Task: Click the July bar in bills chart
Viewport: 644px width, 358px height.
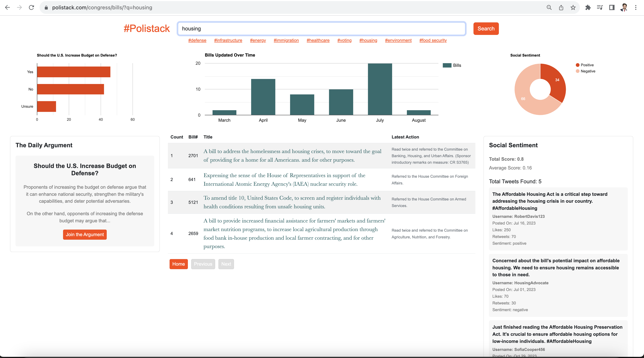Action: [380, 89]
